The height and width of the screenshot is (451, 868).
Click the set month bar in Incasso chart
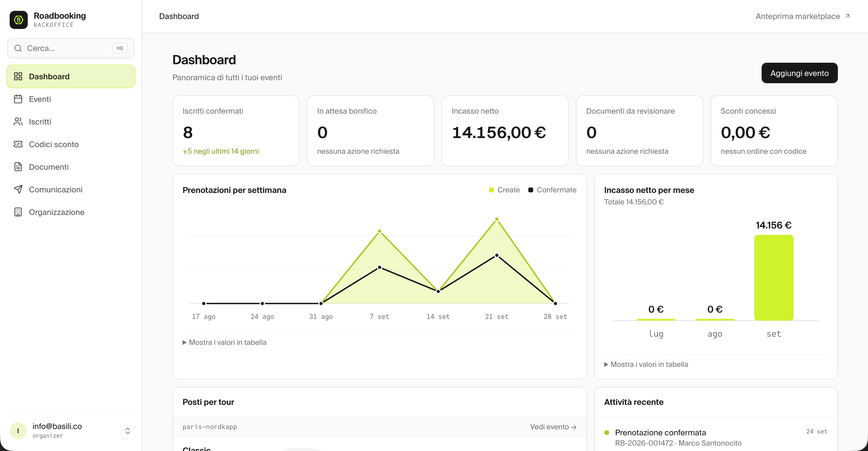coord(774,277)
